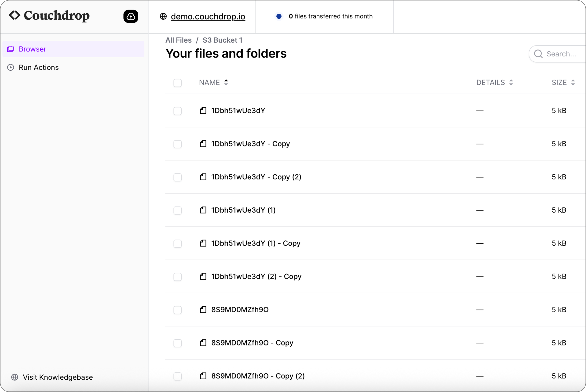
Task: Go to All Files breadcrumb
Action: coord(178,40)
